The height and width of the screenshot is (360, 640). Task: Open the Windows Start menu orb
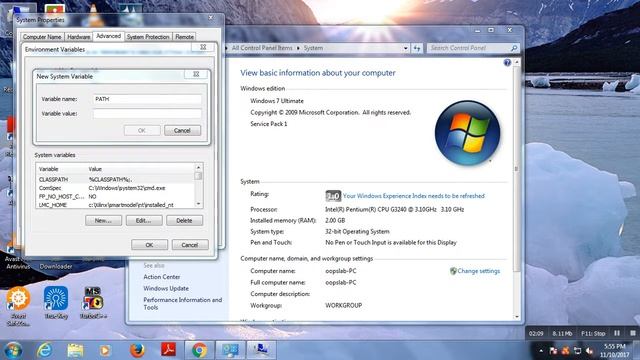coord(13,350)
